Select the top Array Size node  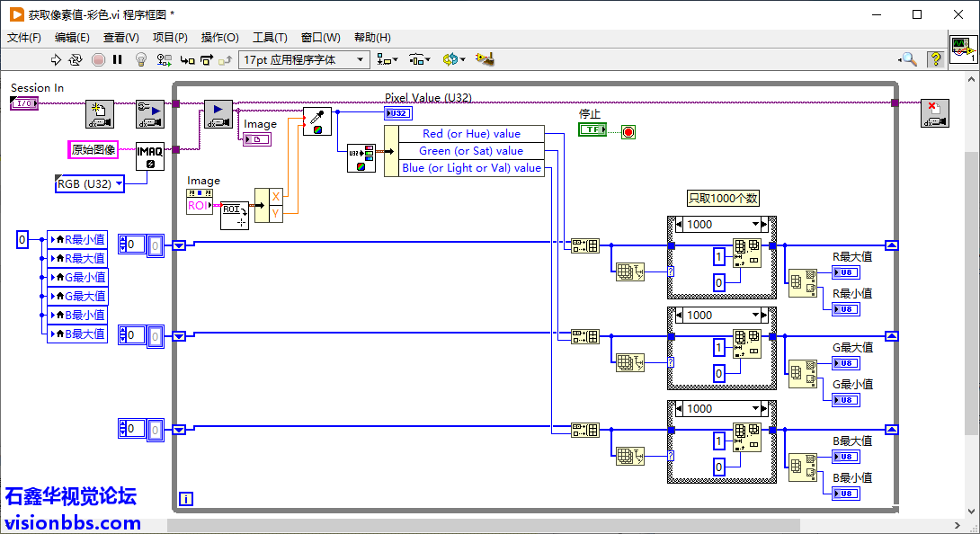tap(630, 271)
